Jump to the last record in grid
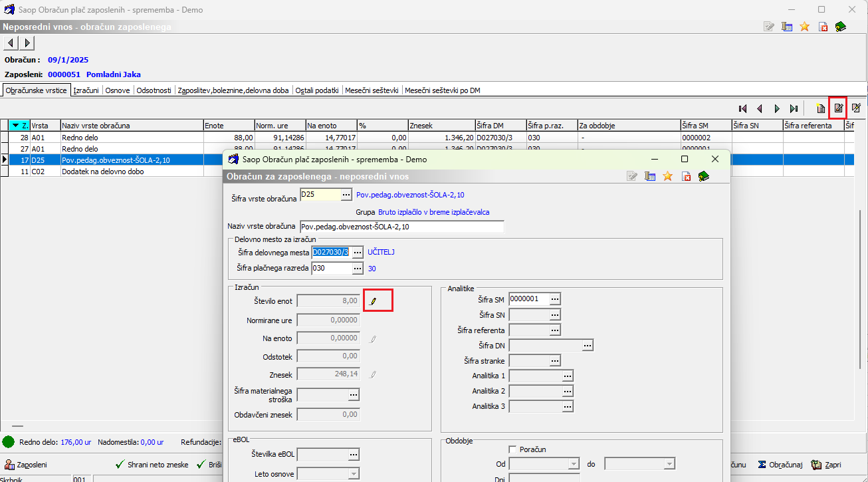 coord(794,108)
